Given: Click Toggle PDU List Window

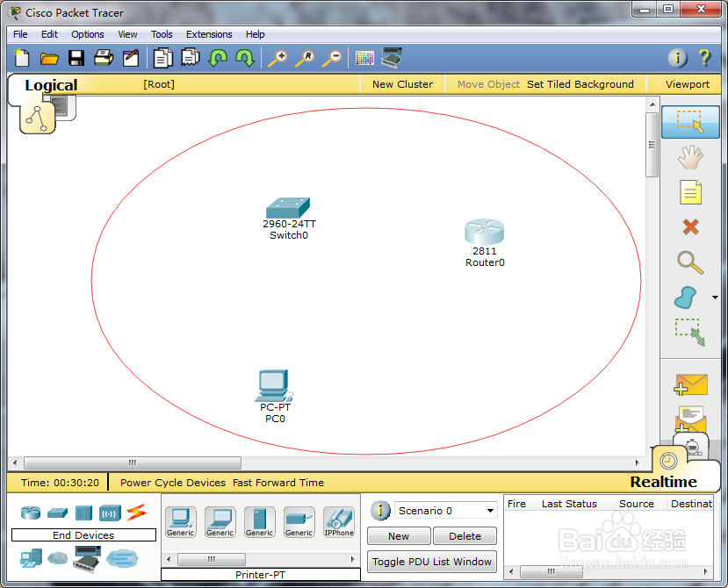Looking at the screenshot, I should coord(432,562).
